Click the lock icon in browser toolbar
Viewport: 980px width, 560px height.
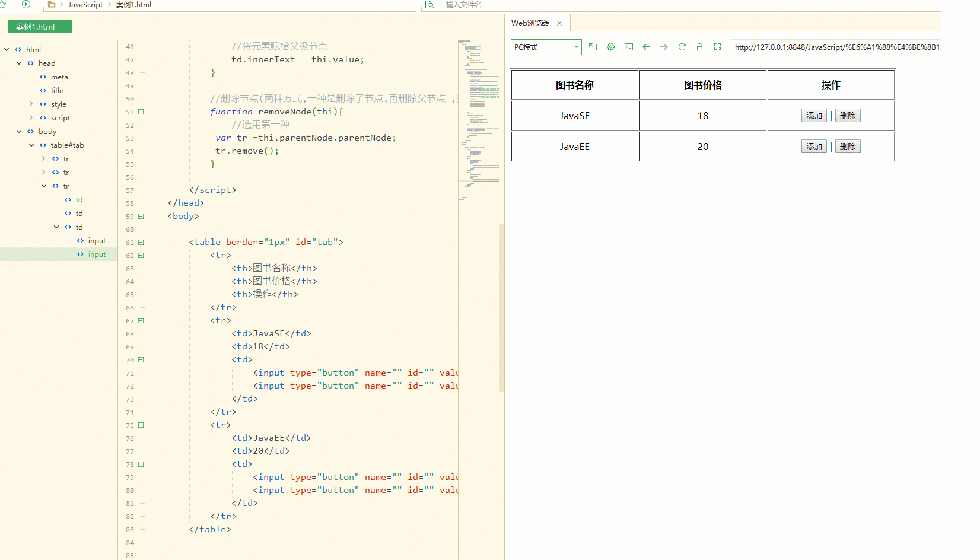[699, 47]
